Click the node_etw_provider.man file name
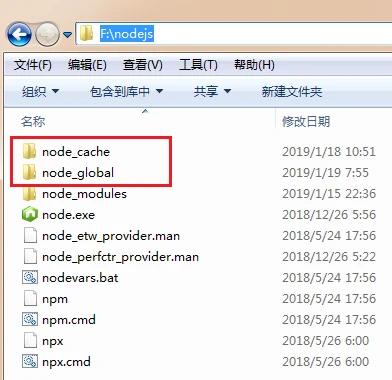Image resolution: width=392 pixels, height=380 pixels. tap(111, 236)
